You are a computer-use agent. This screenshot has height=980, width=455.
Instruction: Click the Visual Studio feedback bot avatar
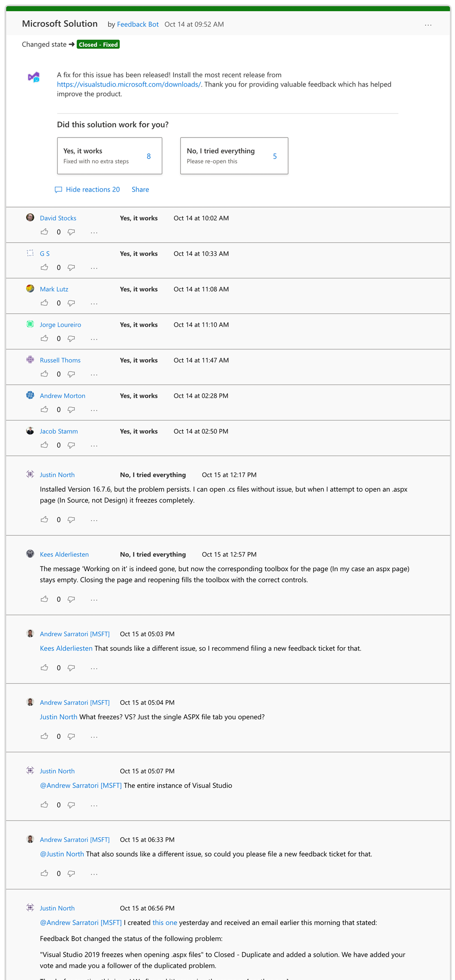(x=34, y=77)
